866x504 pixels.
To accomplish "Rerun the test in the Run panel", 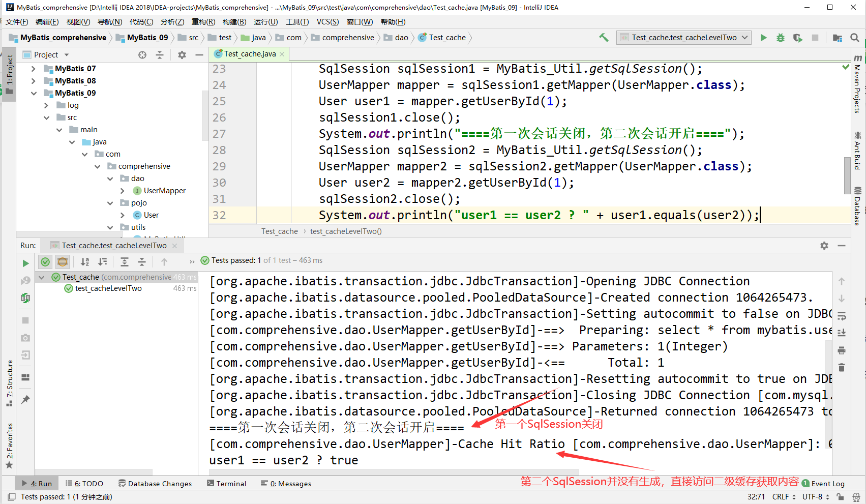I will [25, 263].
